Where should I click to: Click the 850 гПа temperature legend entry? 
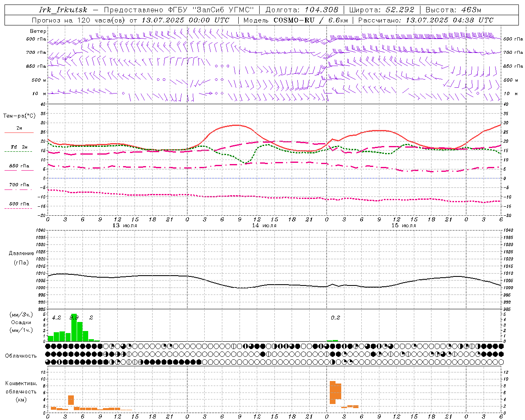tap(19, 167)
